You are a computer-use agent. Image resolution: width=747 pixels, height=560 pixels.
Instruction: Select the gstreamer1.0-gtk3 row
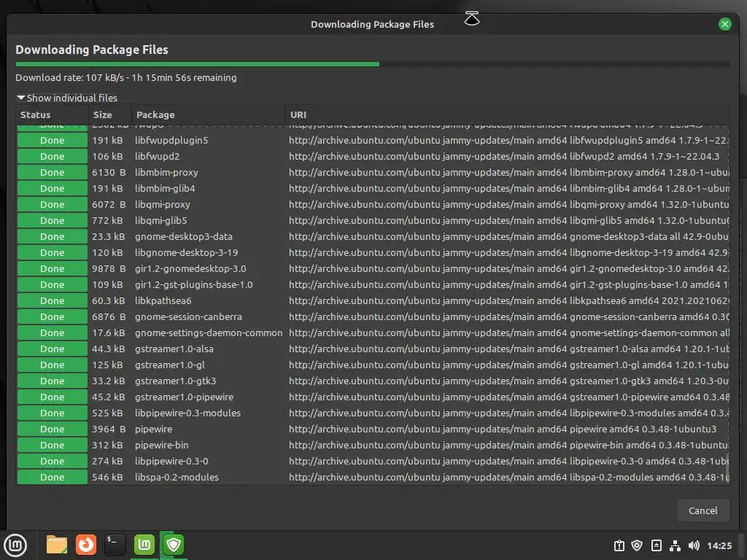click(x=373, y=381)
